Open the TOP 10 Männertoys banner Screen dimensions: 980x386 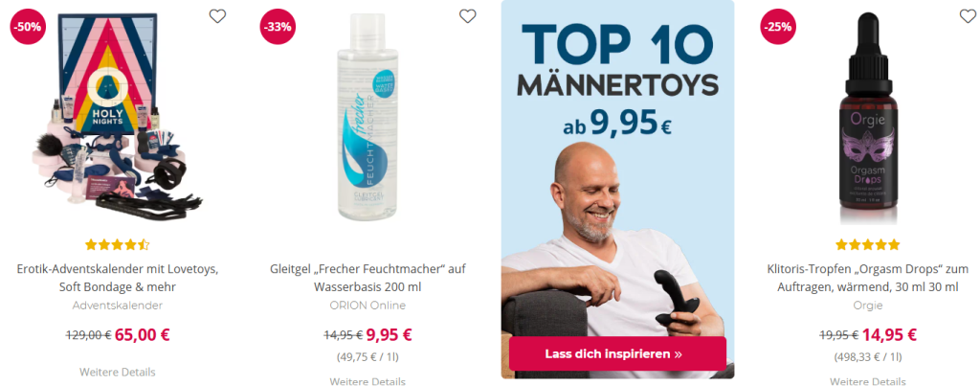pos(617,189)
